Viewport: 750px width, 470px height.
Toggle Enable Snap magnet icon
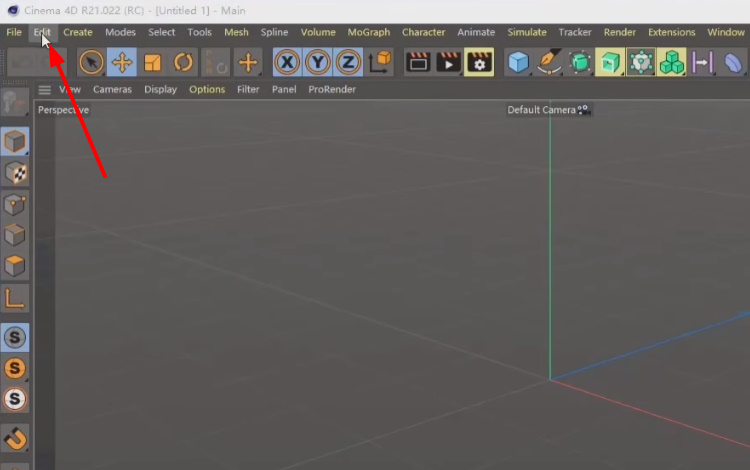point(15,438)
